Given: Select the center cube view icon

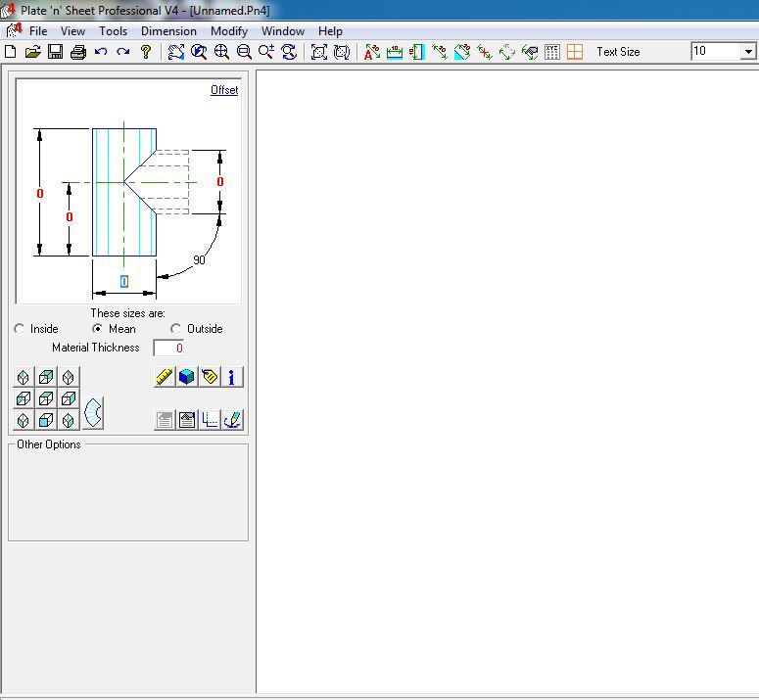Looking at the screenshot, I should 46,398.
